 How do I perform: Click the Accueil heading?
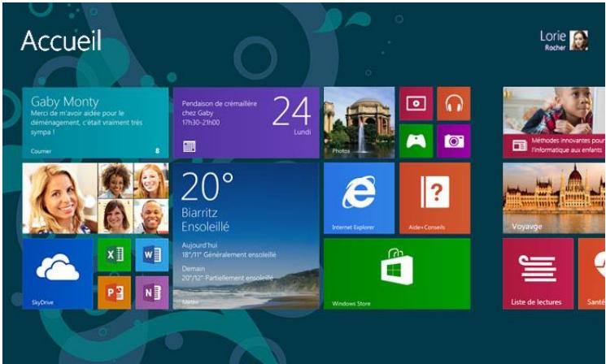62,41
